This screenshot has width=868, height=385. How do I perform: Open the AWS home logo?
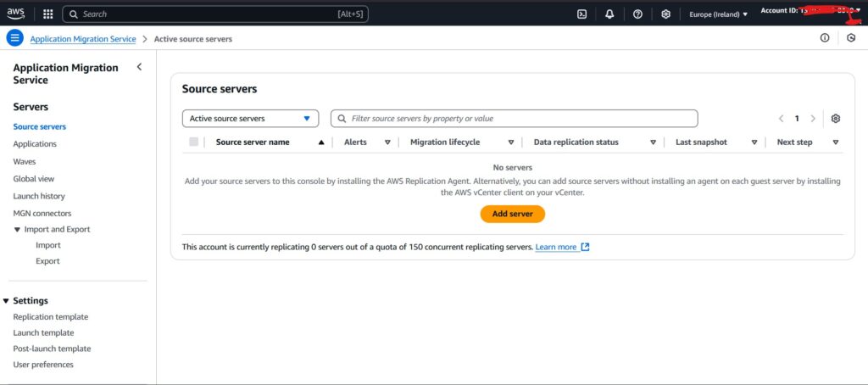(15, 14)
